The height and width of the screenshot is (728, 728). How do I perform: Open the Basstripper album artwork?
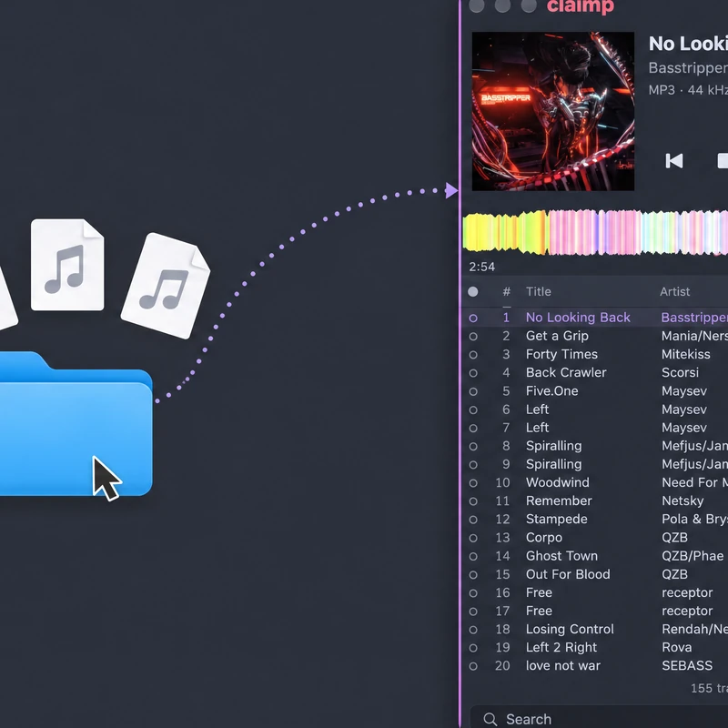pos(553,111)
